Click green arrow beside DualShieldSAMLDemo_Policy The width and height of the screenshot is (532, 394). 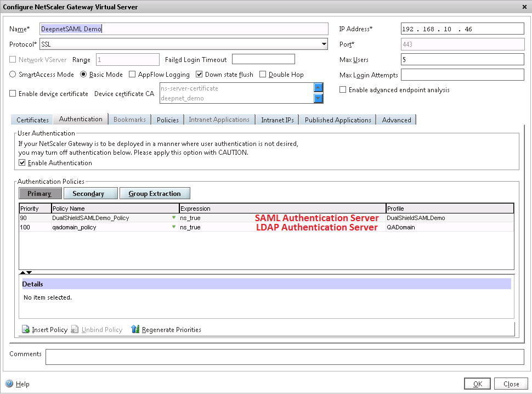tap(174, 218)
